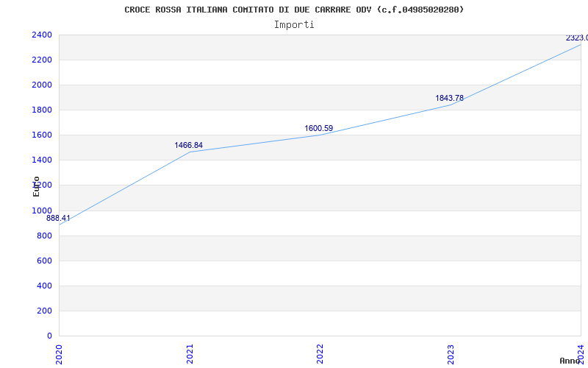Click the 1600.59 data label
588x368 pixels.
[319, 128]
